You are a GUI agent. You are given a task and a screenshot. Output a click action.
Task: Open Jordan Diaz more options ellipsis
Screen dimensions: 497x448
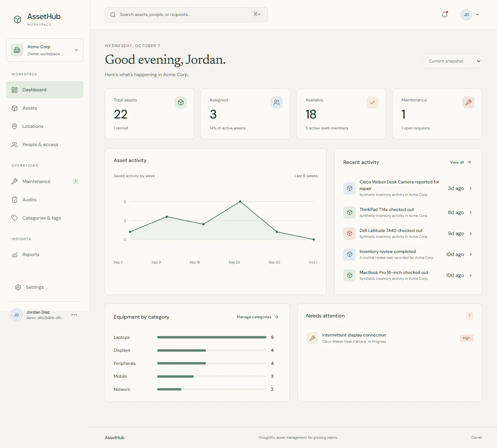pos(74,315)
